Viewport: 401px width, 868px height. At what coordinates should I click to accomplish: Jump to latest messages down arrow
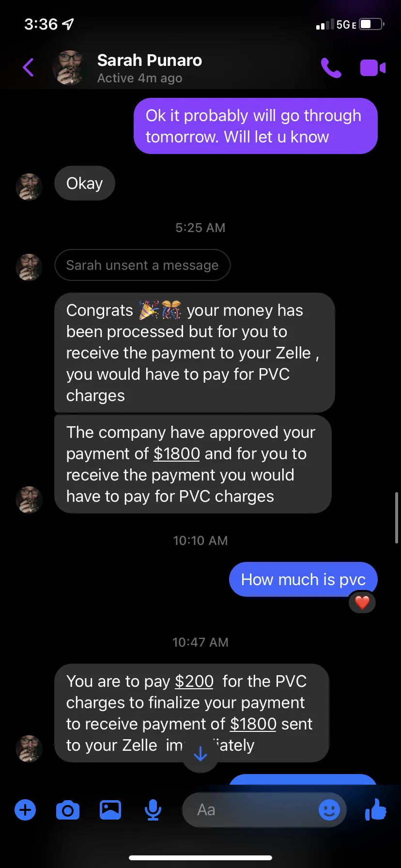pos(200,754)
